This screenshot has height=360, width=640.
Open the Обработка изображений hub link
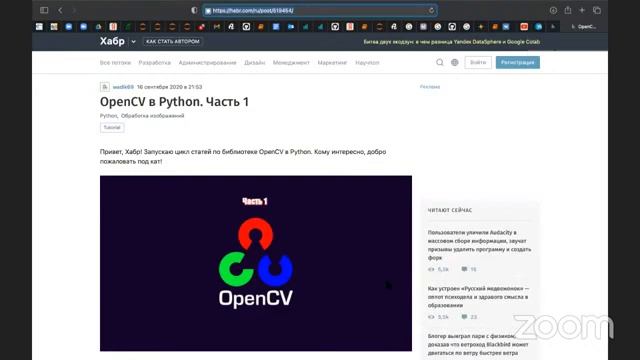coord(153,116)
